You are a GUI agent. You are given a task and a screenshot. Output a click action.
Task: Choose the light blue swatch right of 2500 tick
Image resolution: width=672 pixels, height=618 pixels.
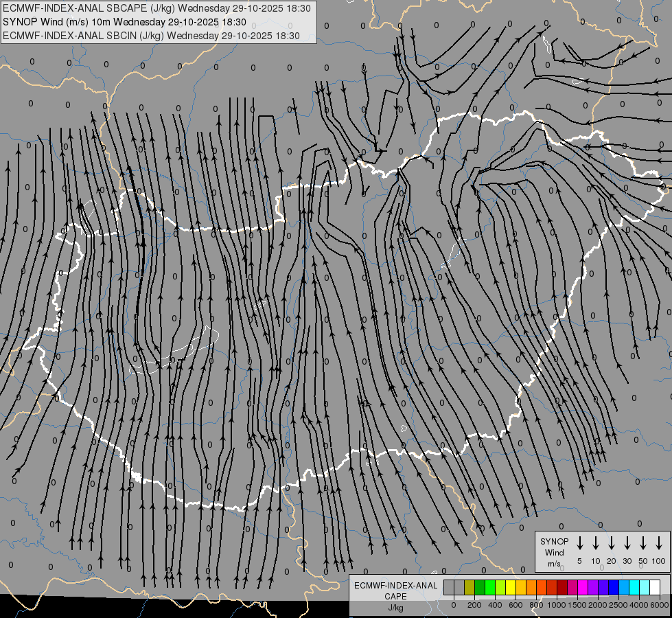(x=624, y=587)
